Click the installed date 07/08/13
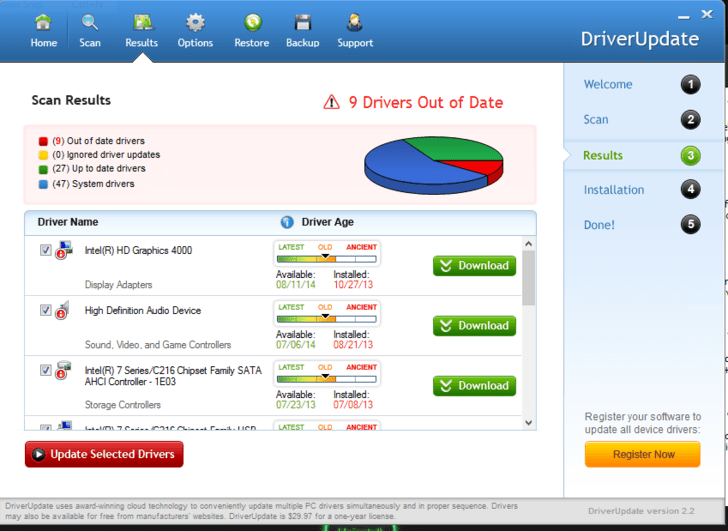Viewport: 728px width, 531px height. pyautogui.click(x=353, y=404)
